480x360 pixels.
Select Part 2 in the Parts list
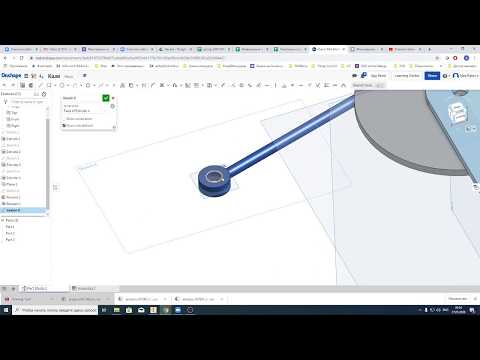[x=10, y=233]
